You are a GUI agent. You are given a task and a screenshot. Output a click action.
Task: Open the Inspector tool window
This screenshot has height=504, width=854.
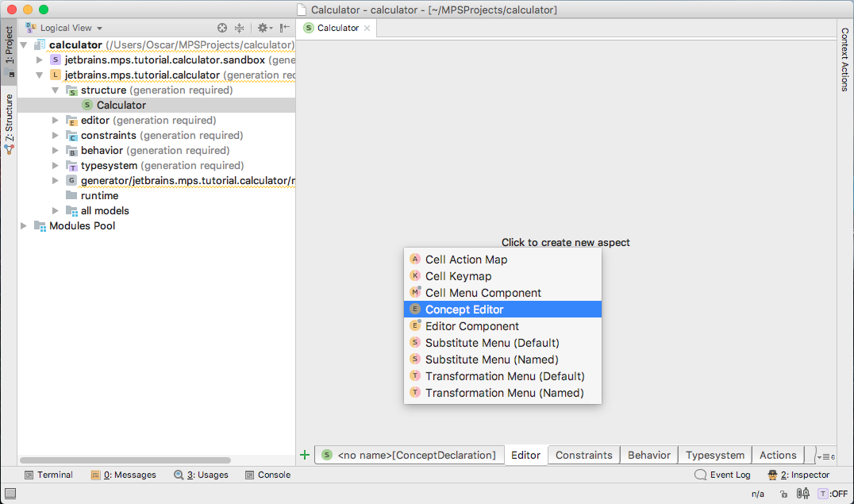pos(798,475)
